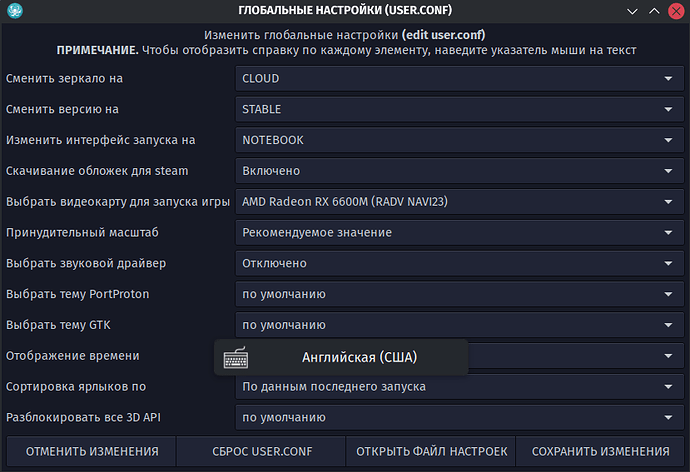The width and height of the screenshot is (690, 472).
Task: Click the 'ПРИМЕЧАНИЕ.' note text
Action: [97, 51]
